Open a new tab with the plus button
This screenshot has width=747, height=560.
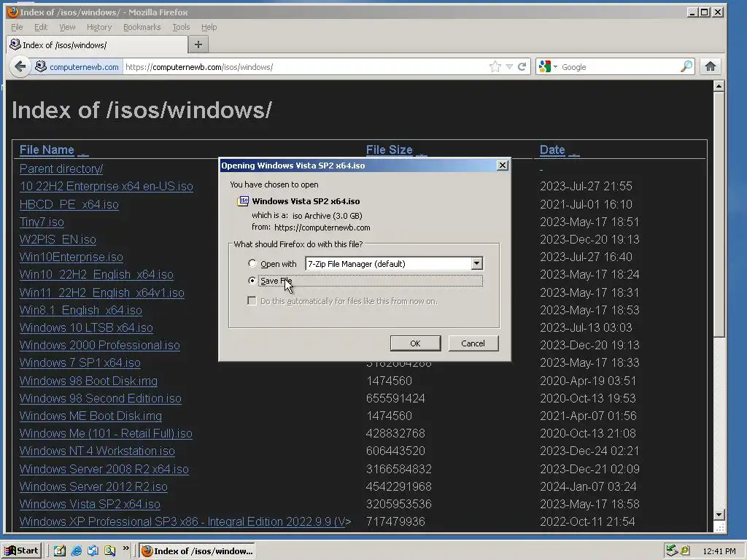point(198,44)
